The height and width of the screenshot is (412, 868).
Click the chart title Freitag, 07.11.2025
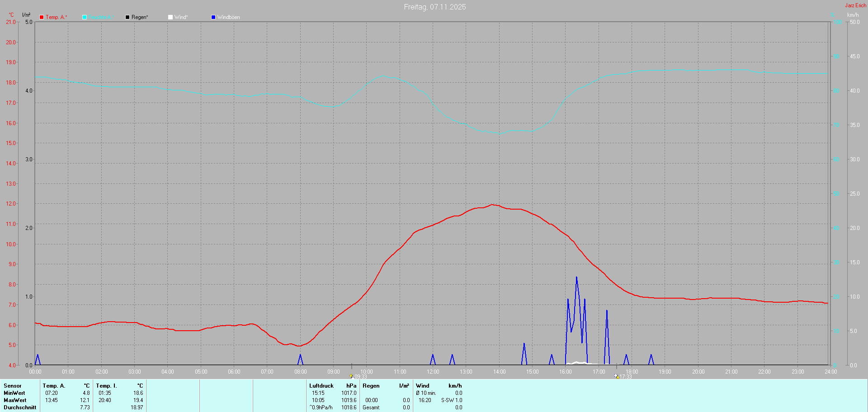click(x=434, y=7)
